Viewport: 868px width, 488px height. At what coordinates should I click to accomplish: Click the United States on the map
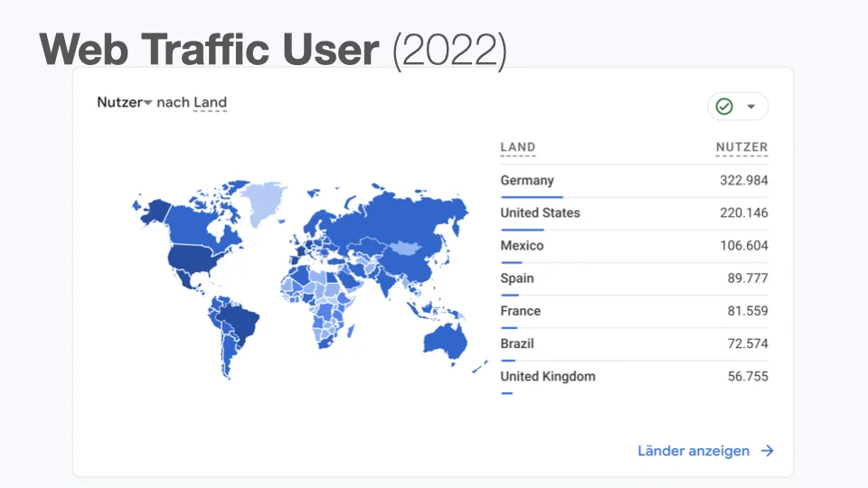[191, 259]
